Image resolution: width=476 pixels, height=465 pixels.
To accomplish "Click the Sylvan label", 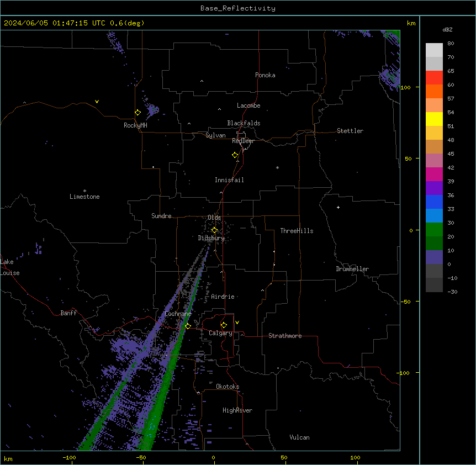I will tap(215, 135).
